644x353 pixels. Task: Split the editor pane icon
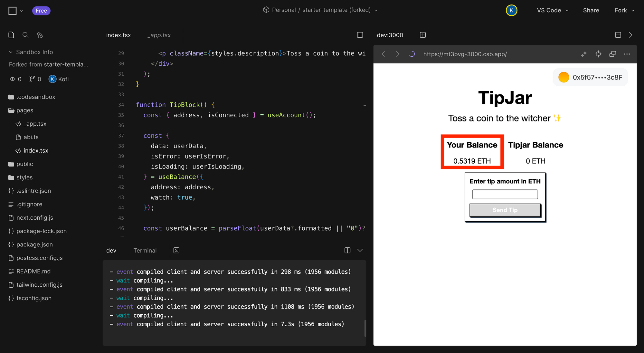click(x=360, y=35)
